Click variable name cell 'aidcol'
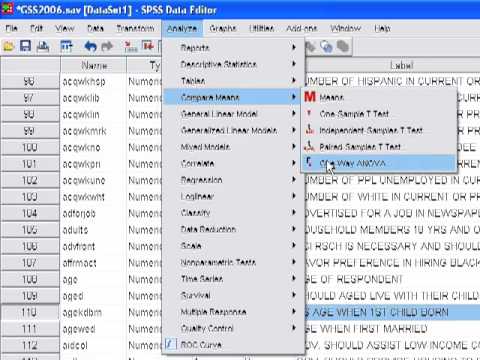The height and width of the screenshot is (360, 480). click(93, 345)
